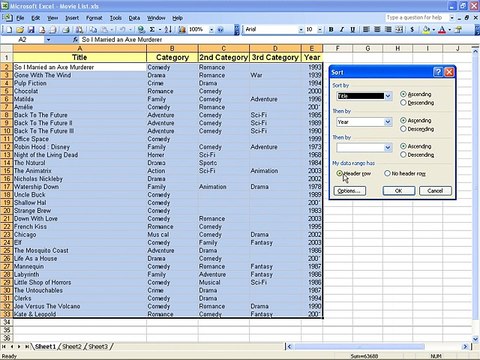Click the cell containing Pulp Fiction
Image resolution: width=480 pixels, height=360 pixels.
pyautogui.click(x=80, y=83)
